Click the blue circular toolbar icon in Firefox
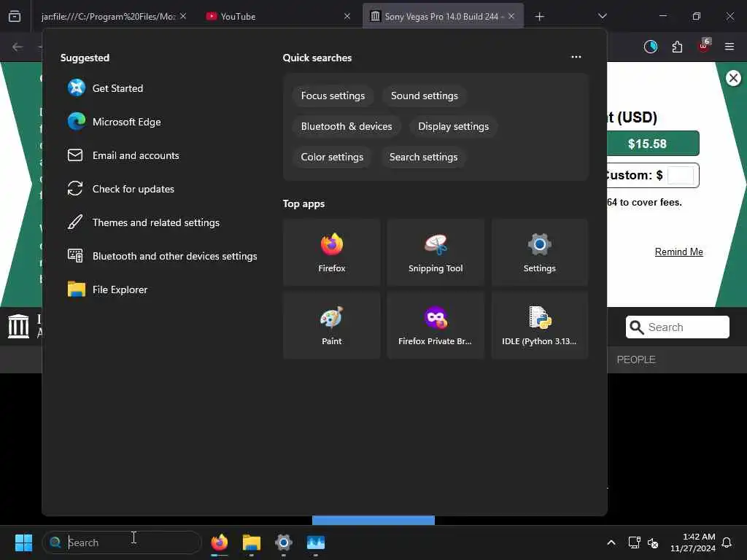Screen dimensions: 747x560 [651, 47]
